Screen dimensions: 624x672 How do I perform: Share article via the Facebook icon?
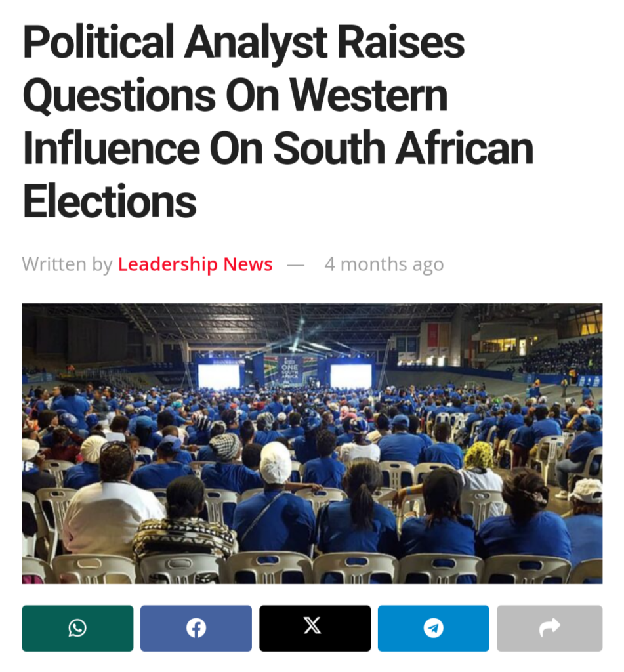coord(196,628)
